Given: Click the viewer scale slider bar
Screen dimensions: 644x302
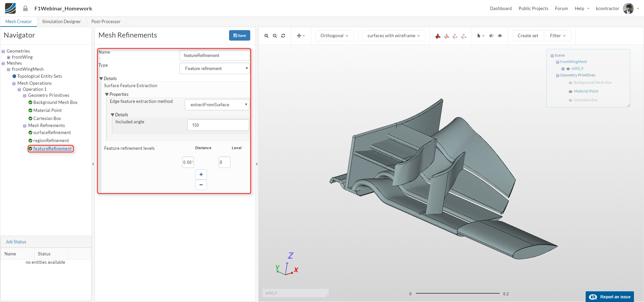Looking at the screenshot, I should pyautogui.click(x=458, y=293).
